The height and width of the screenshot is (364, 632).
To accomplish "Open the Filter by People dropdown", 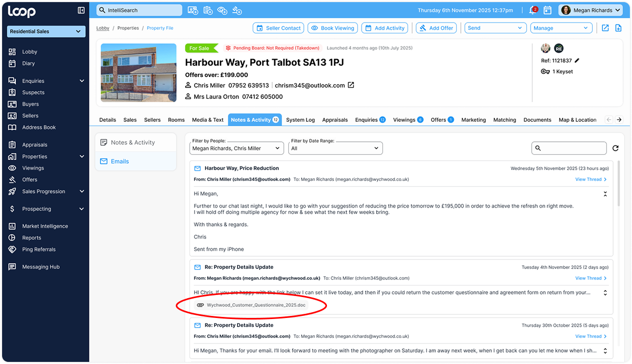I will pos(236,148).
